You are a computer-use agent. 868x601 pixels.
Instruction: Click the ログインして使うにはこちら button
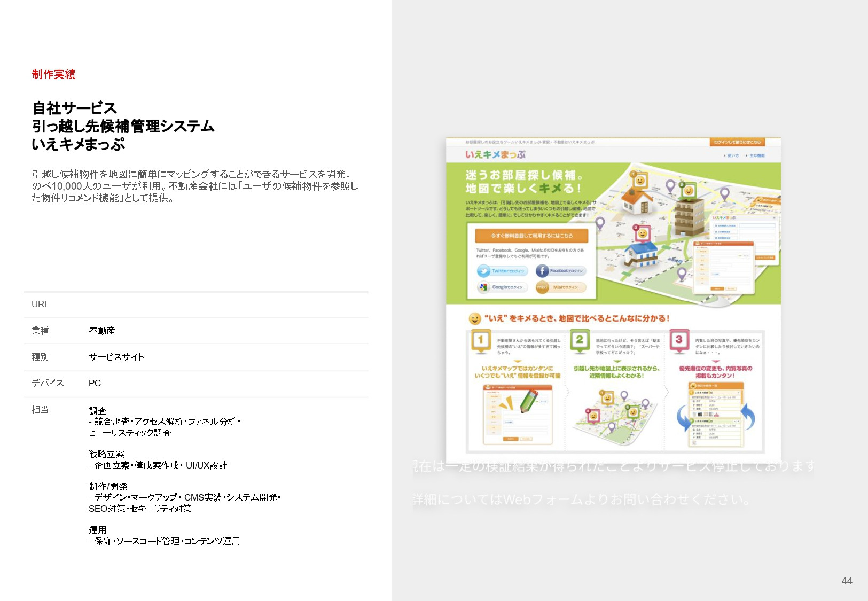pos(738,142)
